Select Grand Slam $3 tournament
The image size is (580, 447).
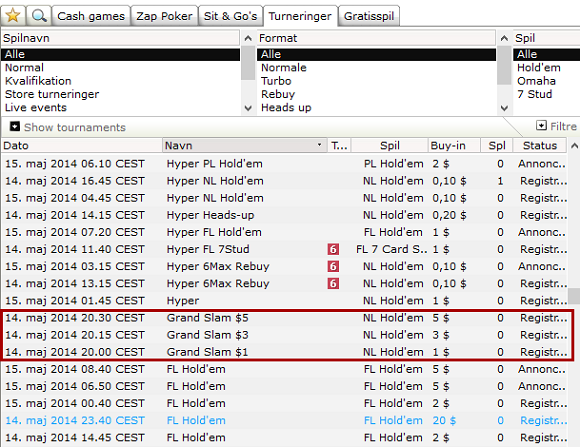point(284,335)
